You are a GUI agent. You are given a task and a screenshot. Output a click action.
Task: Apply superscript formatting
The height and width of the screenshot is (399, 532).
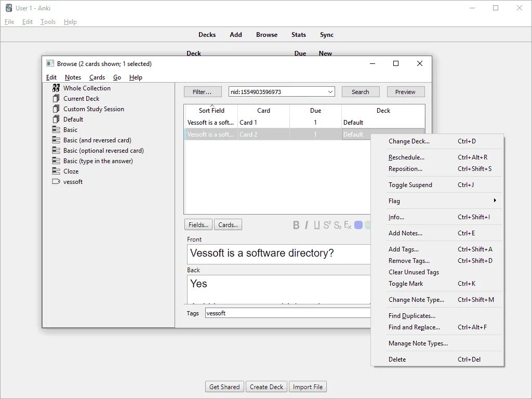point(327,225)
